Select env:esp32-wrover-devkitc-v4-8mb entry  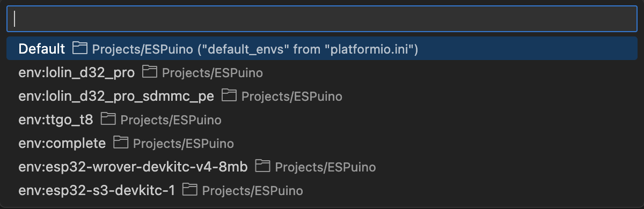pyautogui.click(x=322, y=167)
